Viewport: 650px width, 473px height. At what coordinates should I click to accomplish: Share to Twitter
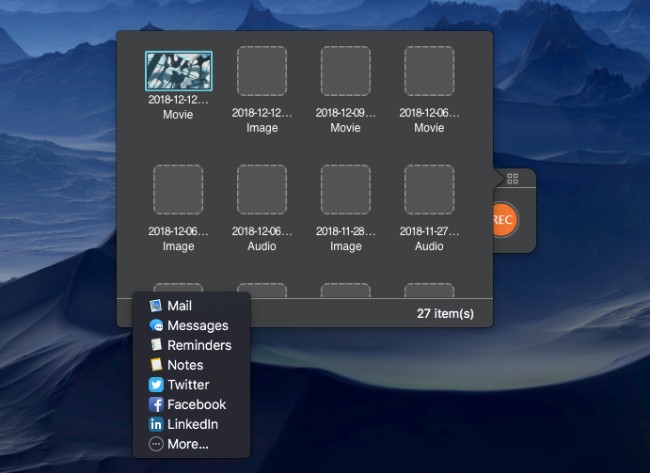coord(192,385)
